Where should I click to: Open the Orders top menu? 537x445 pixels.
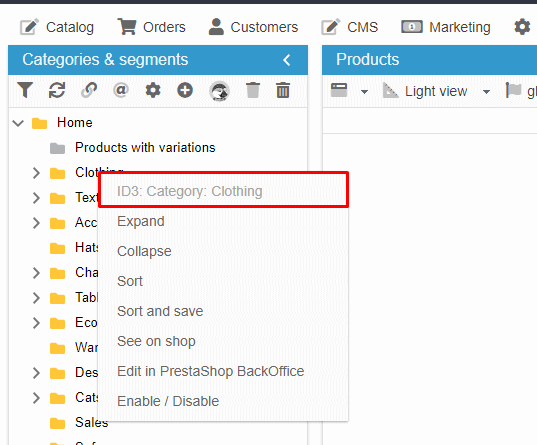[151, 27]
